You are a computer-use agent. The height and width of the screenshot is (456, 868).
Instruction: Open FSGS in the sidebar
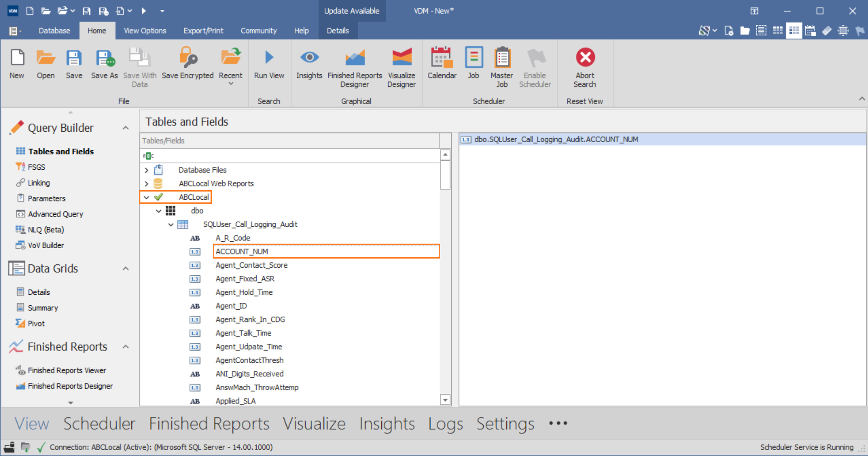click(x=31, y=167)
